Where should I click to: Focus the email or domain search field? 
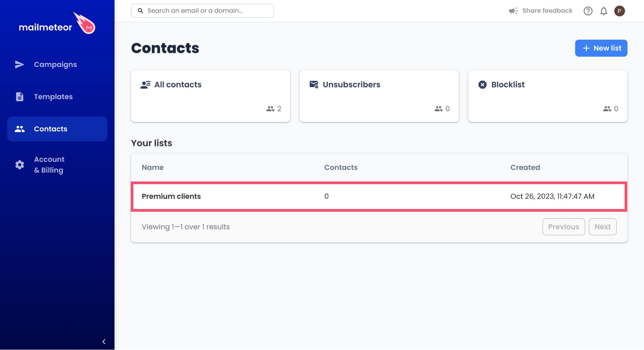point(202,11)
